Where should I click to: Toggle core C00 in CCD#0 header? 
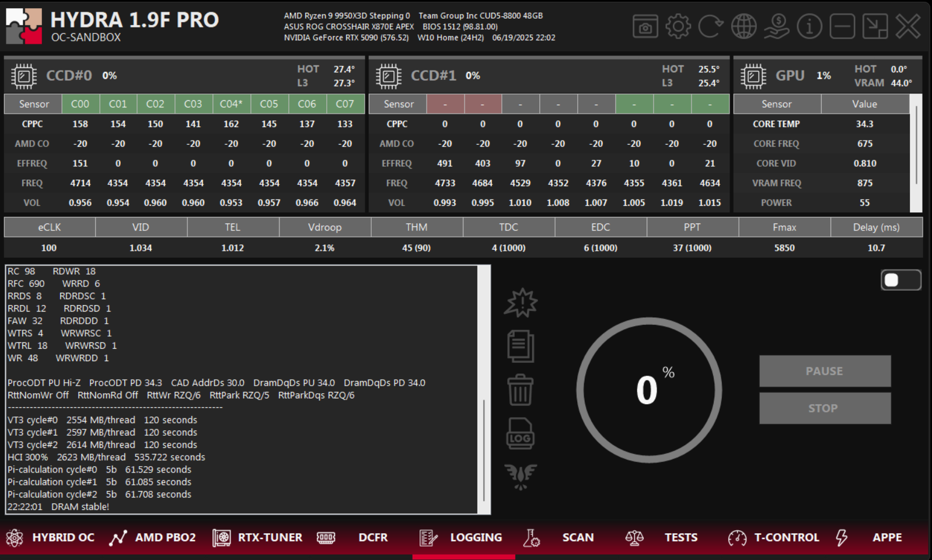pos(80,104)
